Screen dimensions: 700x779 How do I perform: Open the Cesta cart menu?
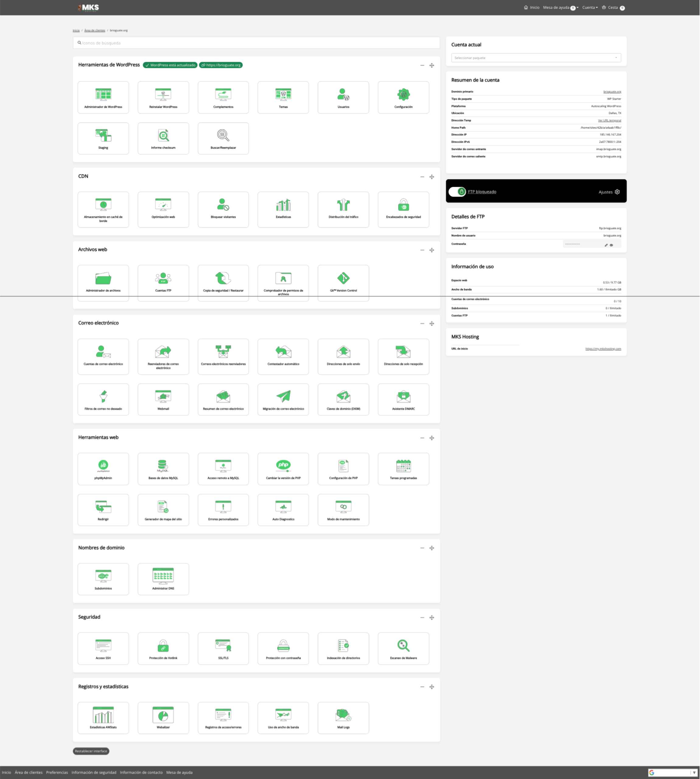point(613,7)
